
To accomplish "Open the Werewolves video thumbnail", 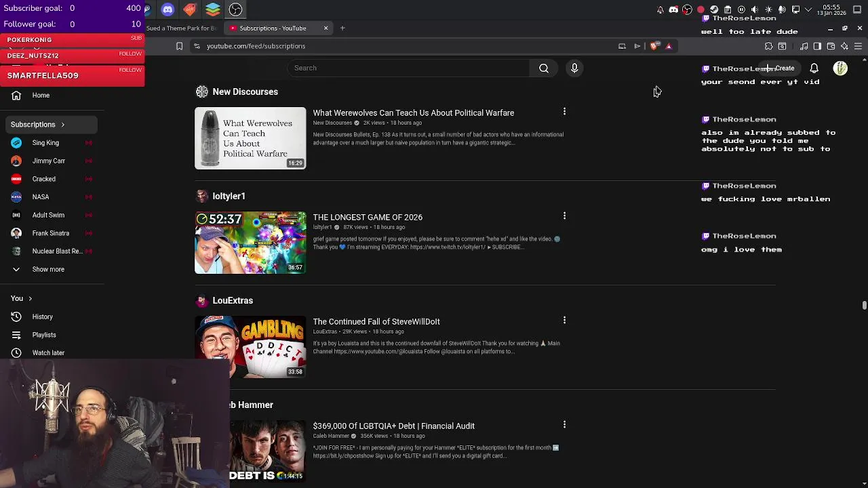I will pyautogui.click(x=250, y=138).
